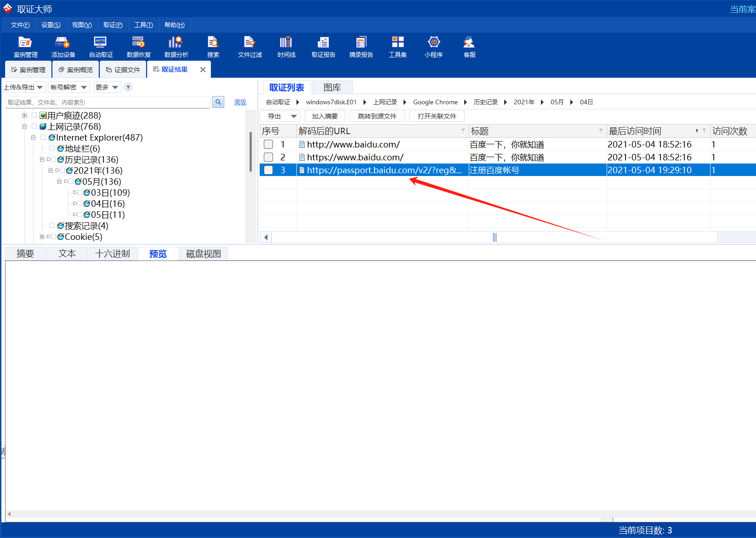The height and width of the screenshot is (538, 756).
Task: Open the 文件过滤 file filter tool
Action: [250, 47]
